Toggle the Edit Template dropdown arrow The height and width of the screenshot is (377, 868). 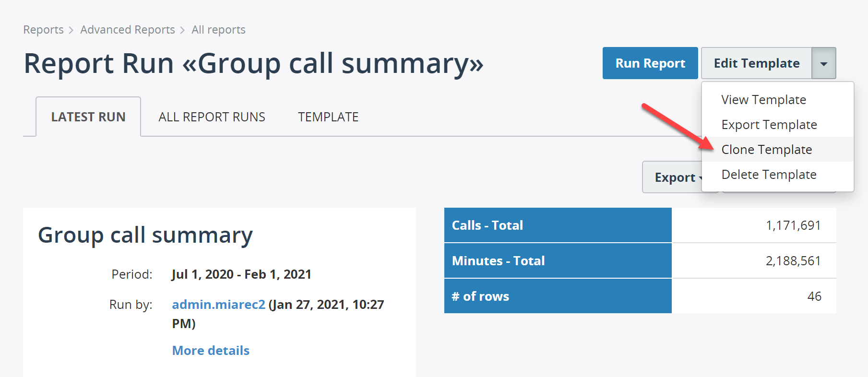(823, 63)
